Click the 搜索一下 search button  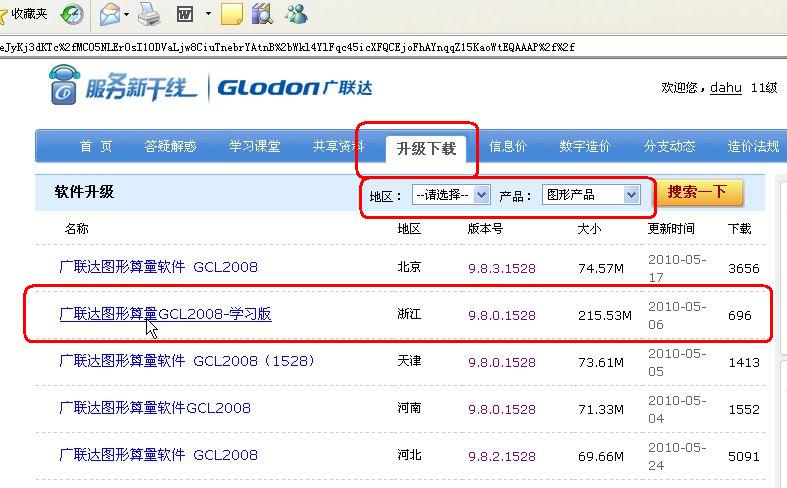(x=699, y=193)
